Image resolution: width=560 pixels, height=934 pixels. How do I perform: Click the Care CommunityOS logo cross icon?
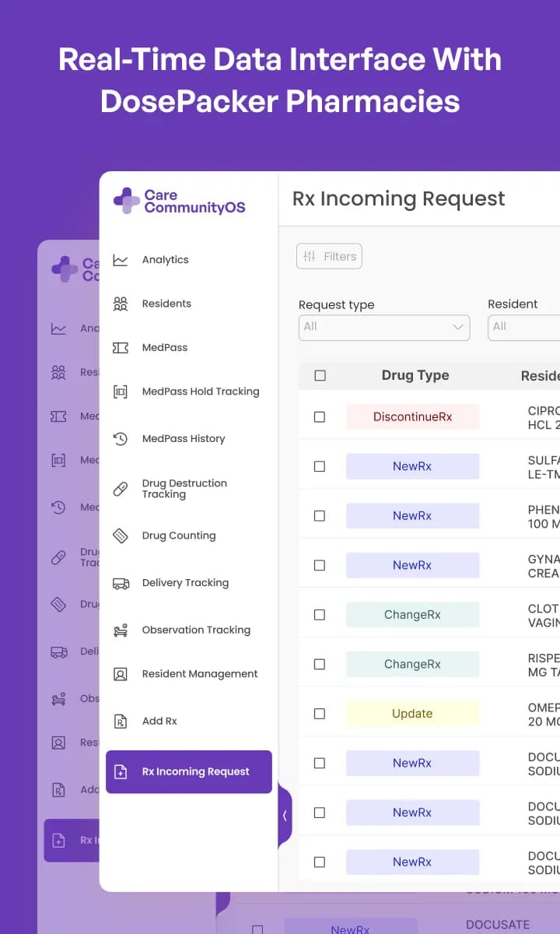(x=127, y=201)
